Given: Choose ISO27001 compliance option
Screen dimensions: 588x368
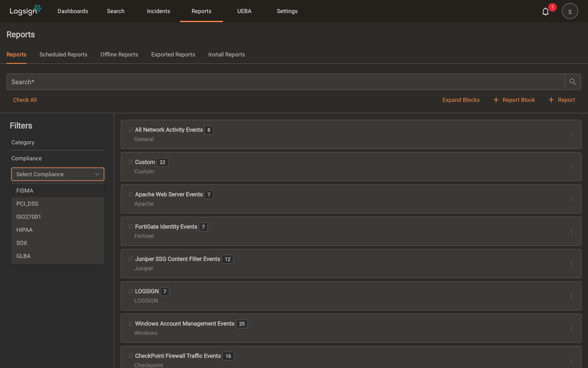Looking at the screenshot, I should (58, 217).
